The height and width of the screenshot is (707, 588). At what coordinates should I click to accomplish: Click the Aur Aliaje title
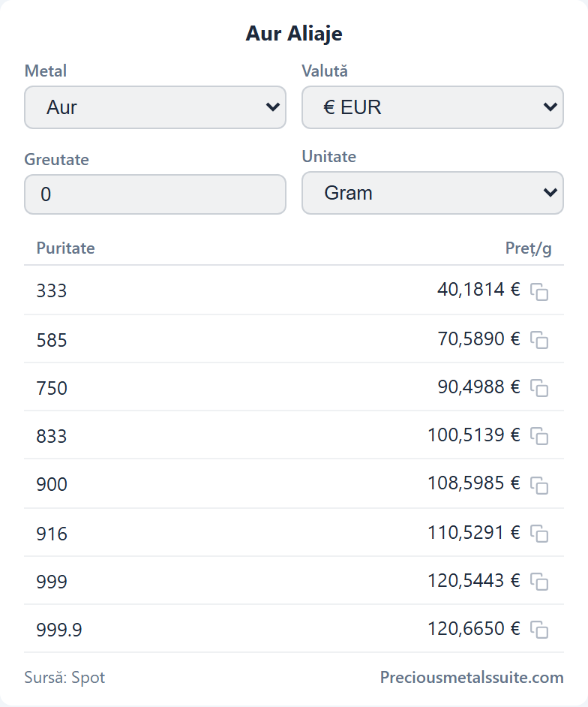pos(294,33)
